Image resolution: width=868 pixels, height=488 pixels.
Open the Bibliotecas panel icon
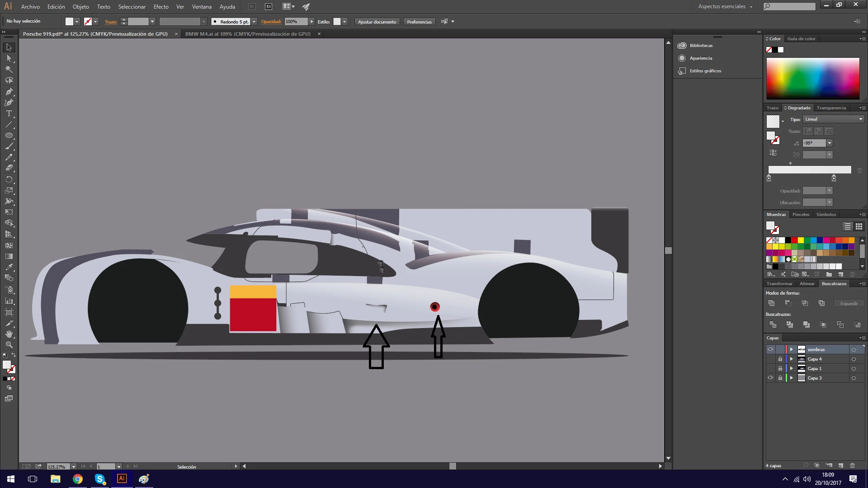(x=682, y=46)
